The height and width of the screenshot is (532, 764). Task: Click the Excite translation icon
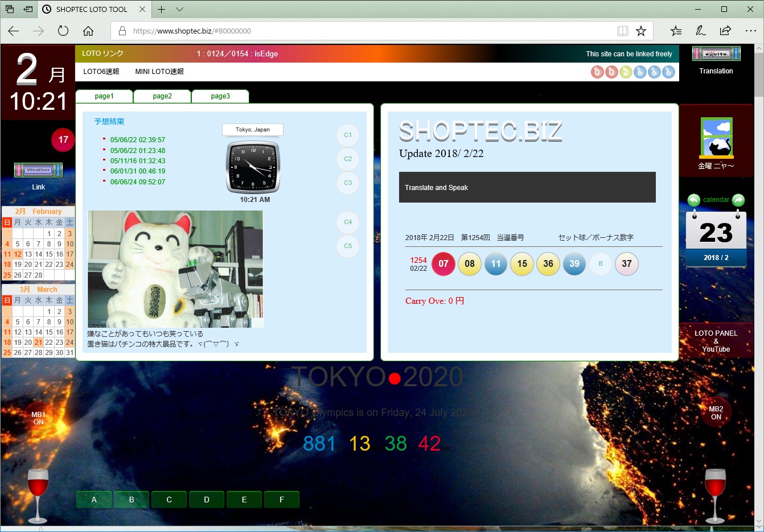tap(716, 54)
